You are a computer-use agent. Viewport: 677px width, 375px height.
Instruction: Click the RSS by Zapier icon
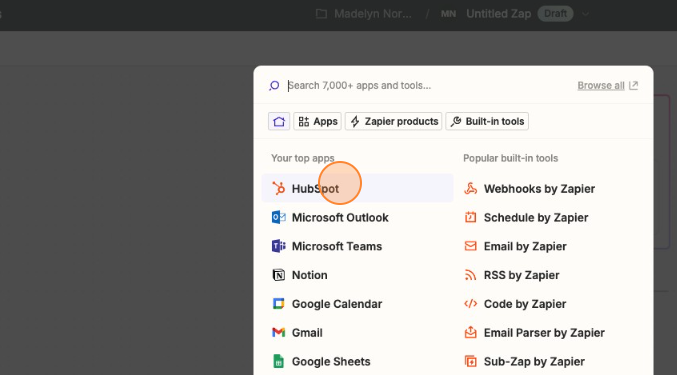pos(471,275)
